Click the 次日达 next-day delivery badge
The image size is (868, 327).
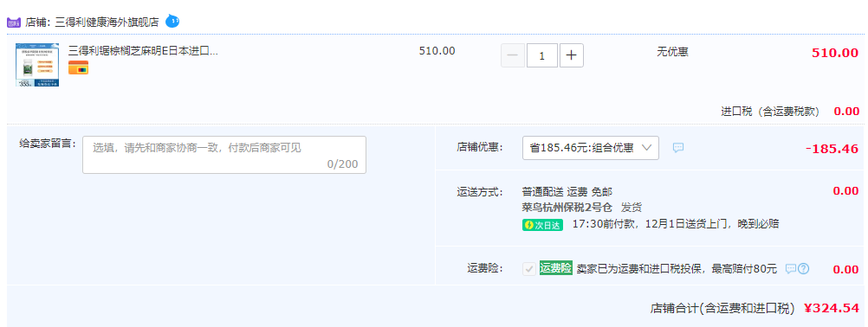[542, 225]
